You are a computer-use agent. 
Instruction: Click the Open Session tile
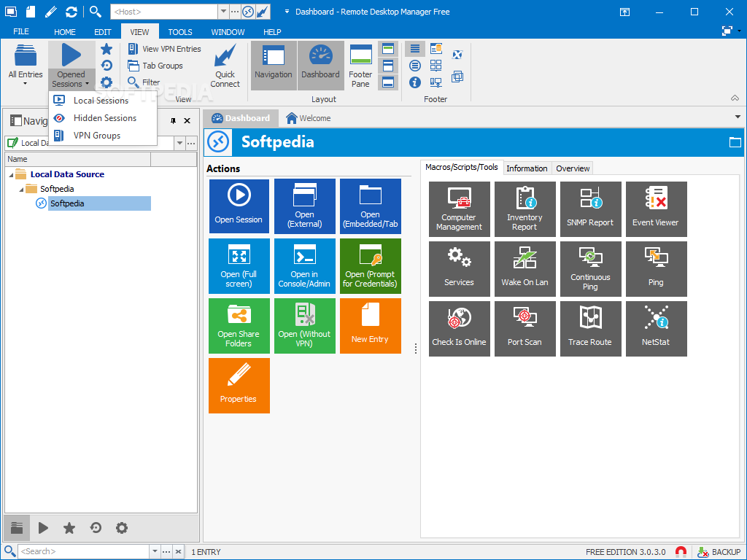(x=239, y=206)
